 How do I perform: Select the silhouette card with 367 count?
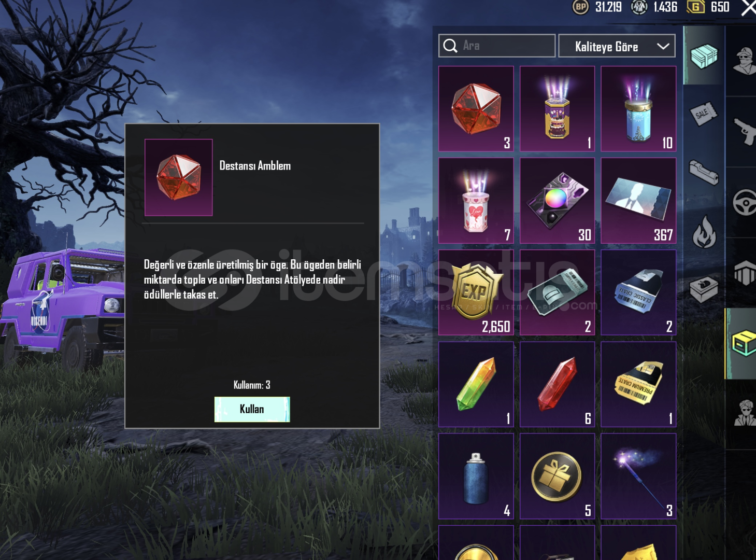click(638, 201)
